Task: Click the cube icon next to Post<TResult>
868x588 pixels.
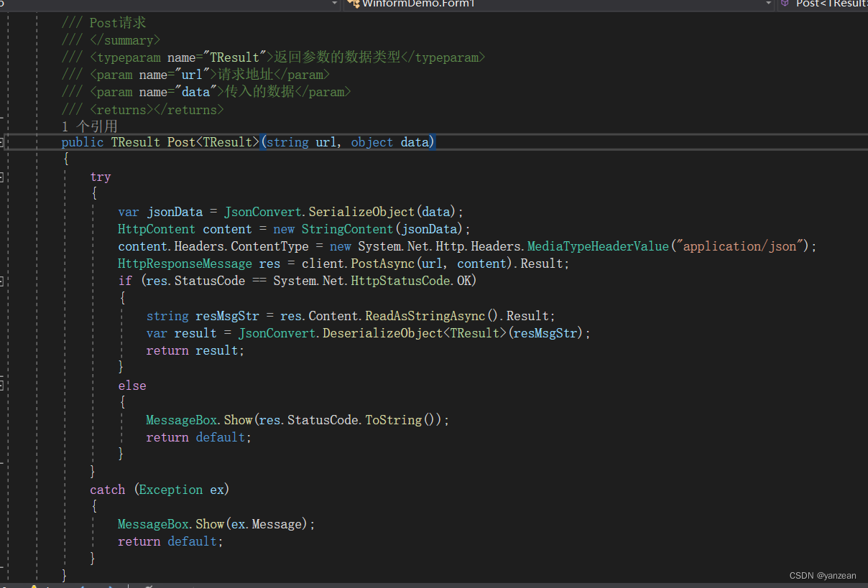Action: point(784,4)
